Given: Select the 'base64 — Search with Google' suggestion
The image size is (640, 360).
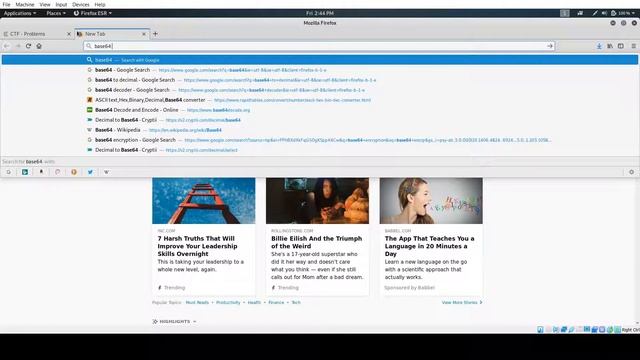Looking at the screenshot, I should pyautogui.click(x=320, y=60).
